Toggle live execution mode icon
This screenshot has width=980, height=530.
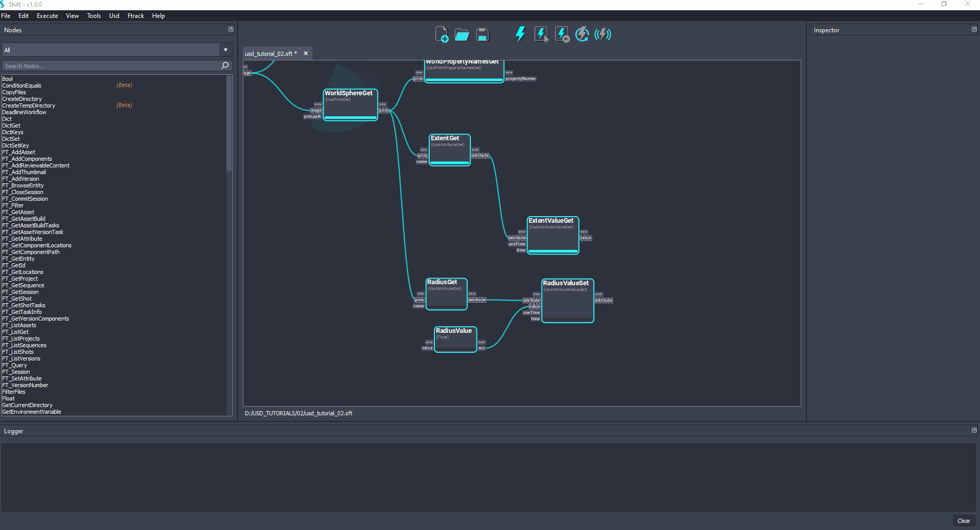[603, 34]
